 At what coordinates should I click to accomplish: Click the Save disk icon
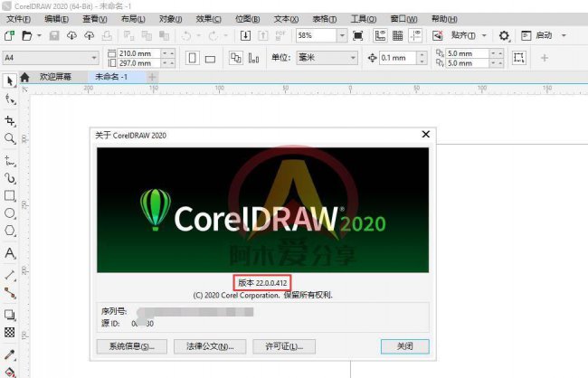point(54,35)
